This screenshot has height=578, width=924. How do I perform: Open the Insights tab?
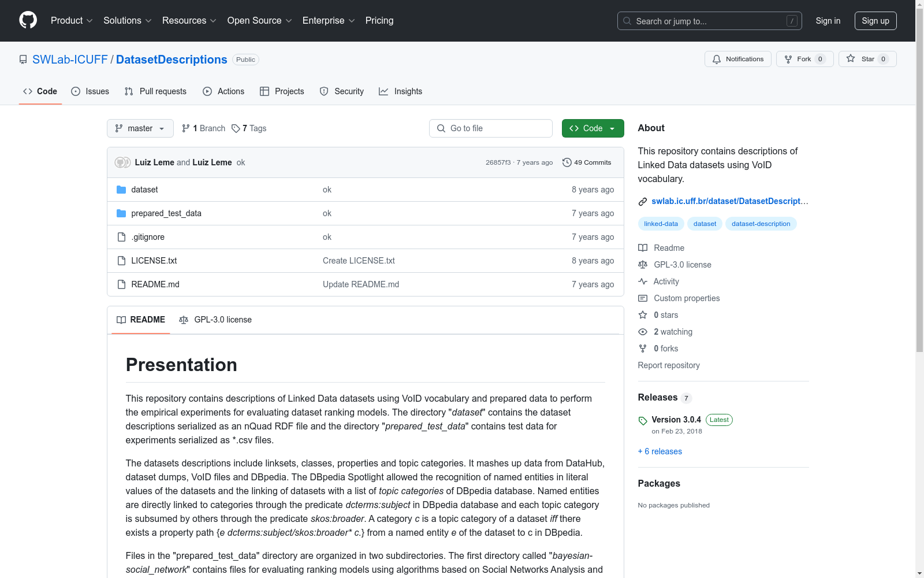pos(401,91)
